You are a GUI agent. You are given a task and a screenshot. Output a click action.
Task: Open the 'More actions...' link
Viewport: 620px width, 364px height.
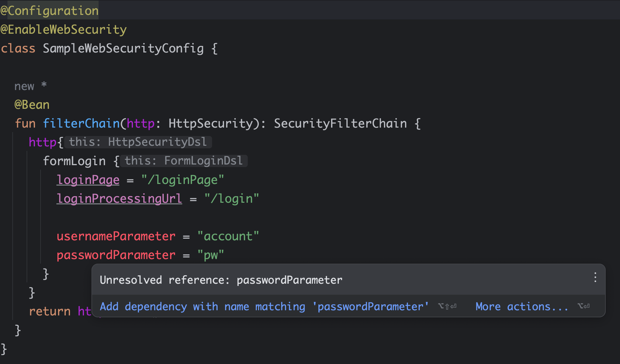(521, 306)
